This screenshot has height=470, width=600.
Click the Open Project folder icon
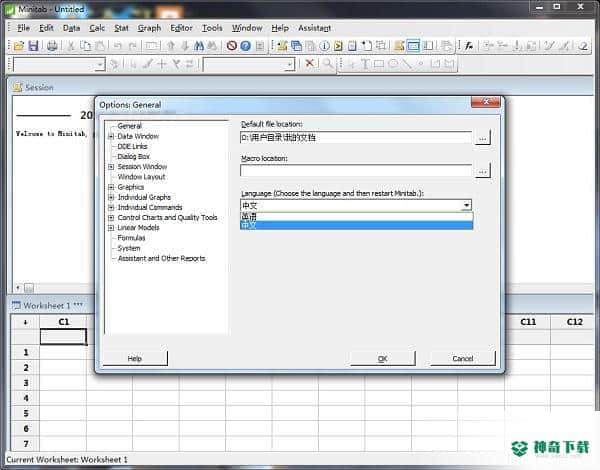coord(18,46)
